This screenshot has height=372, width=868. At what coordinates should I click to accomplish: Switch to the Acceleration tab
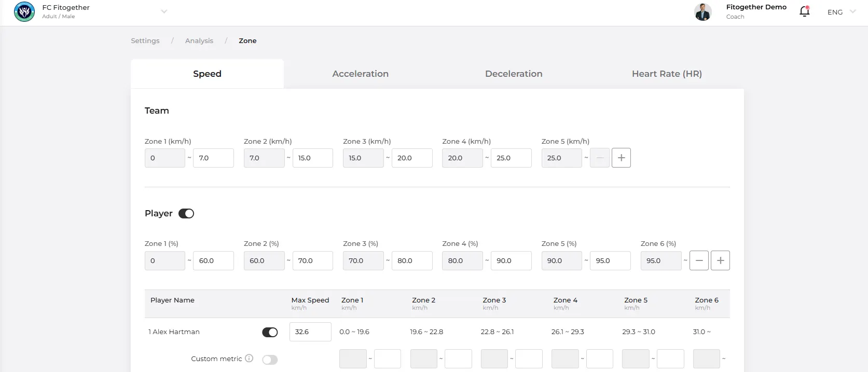[x=360, y=74]
